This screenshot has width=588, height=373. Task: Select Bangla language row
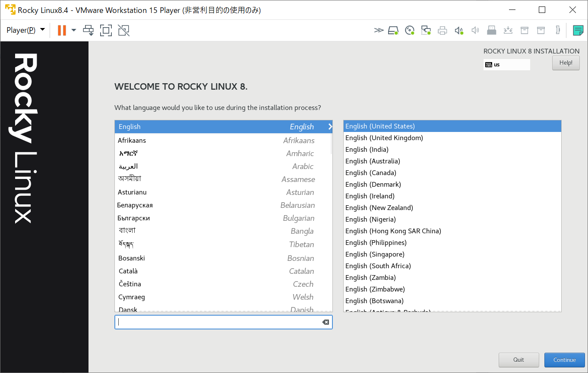tap(224, 231)
